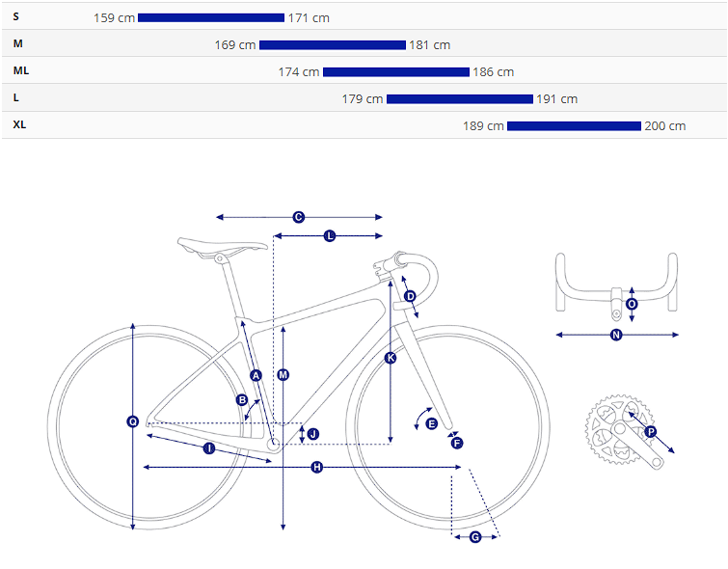Viewport: 728px width, 569px height.
Task: Click the Q wheel size marker
Action: coord(133,420)
